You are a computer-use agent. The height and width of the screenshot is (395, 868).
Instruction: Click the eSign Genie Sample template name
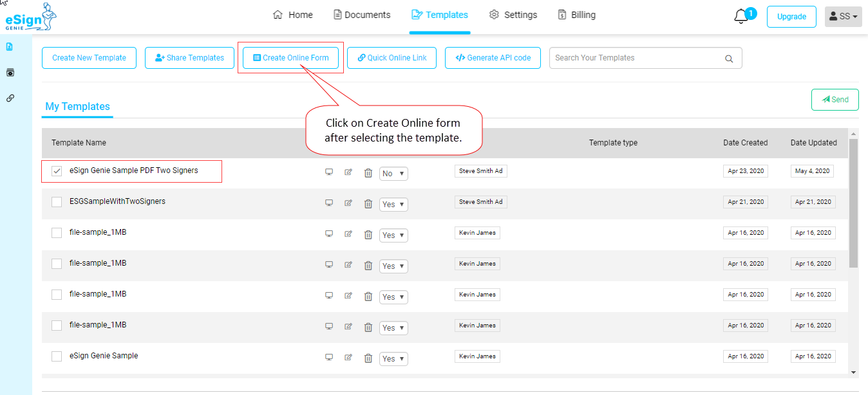pos(104,356)
